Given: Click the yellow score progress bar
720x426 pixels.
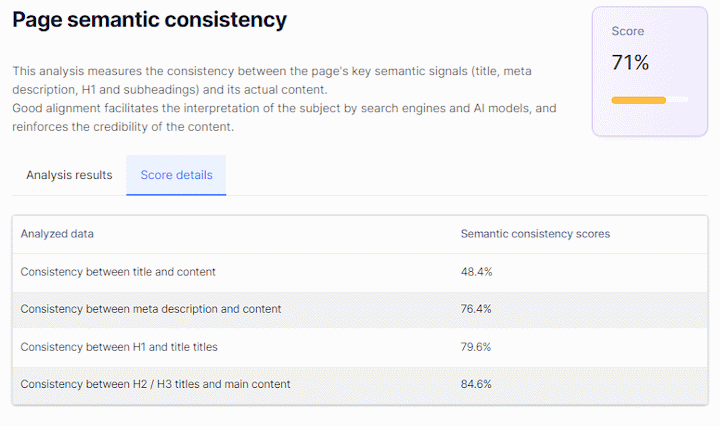Looking at the screenshot, I should click(x=638, y=100).
